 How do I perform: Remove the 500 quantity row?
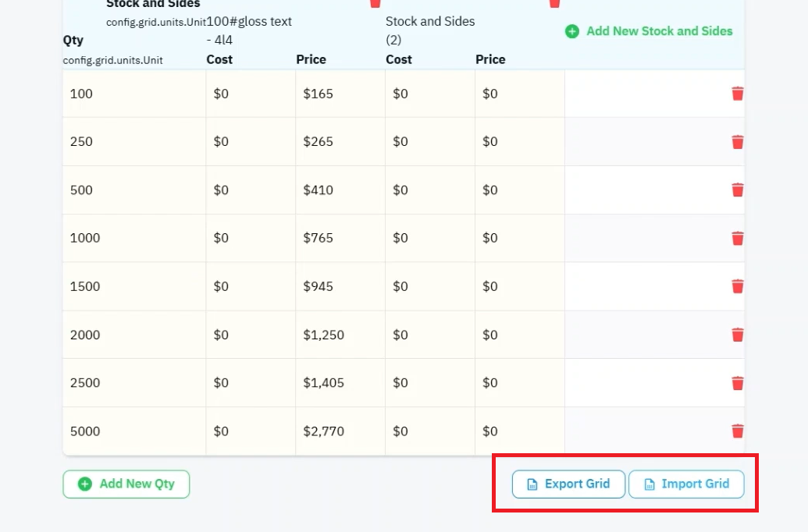pos(738,190)
